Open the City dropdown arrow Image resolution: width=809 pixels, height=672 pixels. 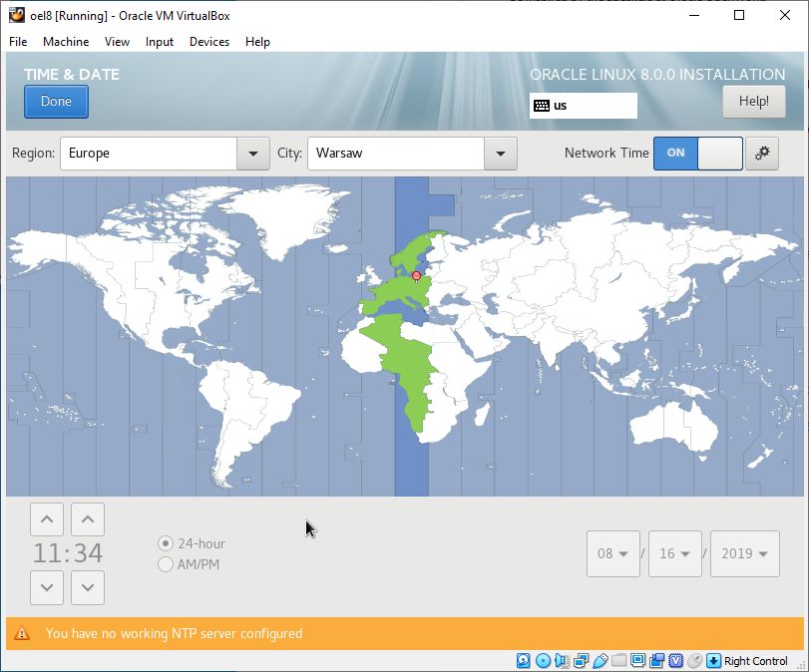(500, 154)
